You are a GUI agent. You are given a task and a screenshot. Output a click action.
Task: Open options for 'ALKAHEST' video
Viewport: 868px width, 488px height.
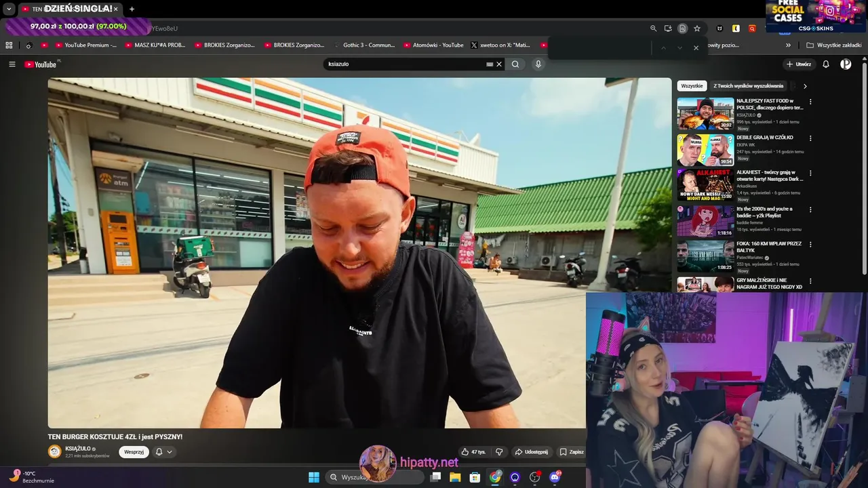(x=810, y=173)
